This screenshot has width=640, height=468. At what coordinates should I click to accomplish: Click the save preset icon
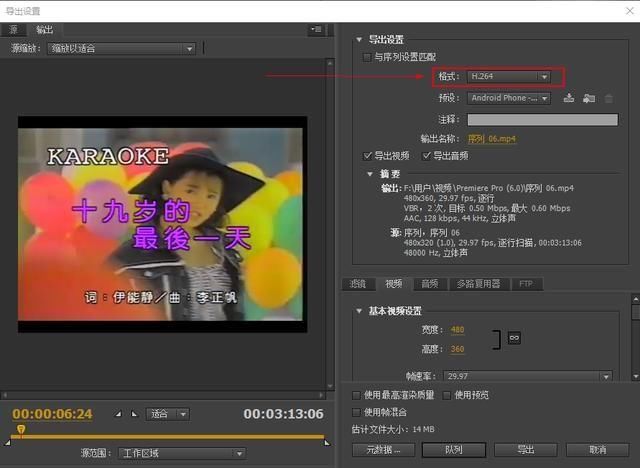pos(569,98)
